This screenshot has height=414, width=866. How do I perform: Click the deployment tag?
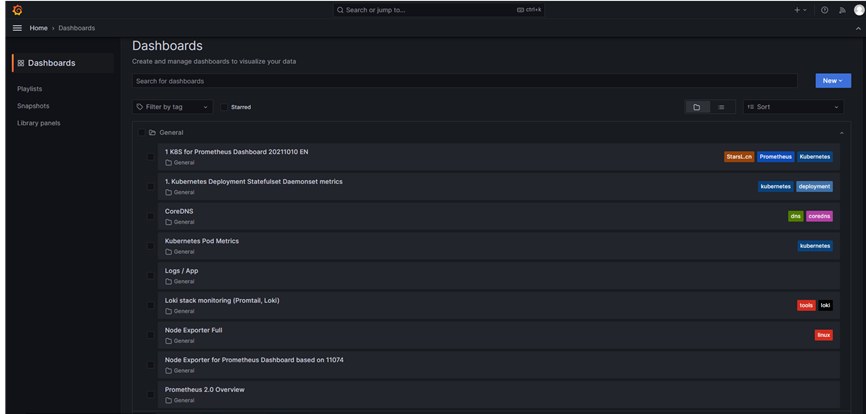coord(814,187)
